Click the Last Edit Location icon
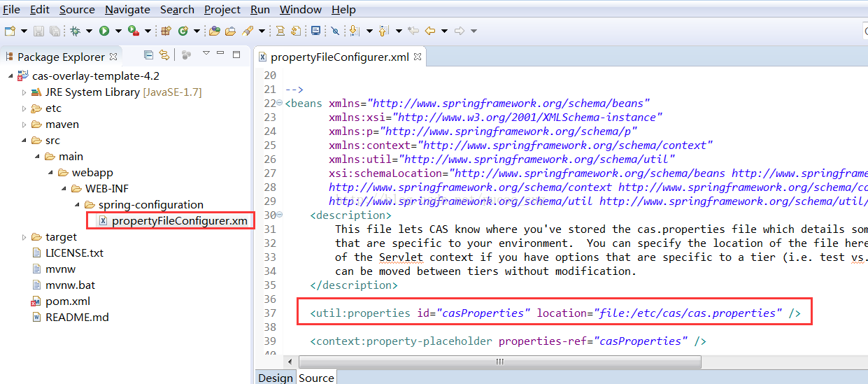 tap(413, 31)
